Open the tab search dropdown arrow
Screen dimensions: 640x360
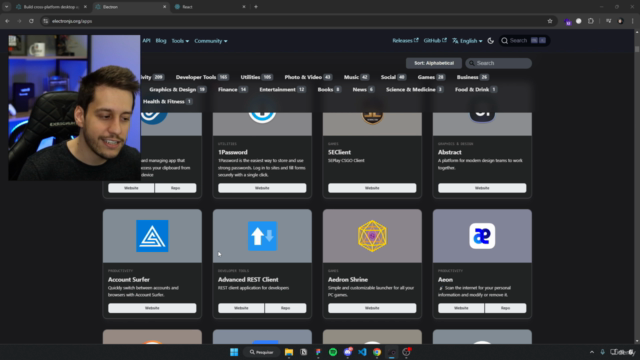pyautogui.click(x=7, y=7)
